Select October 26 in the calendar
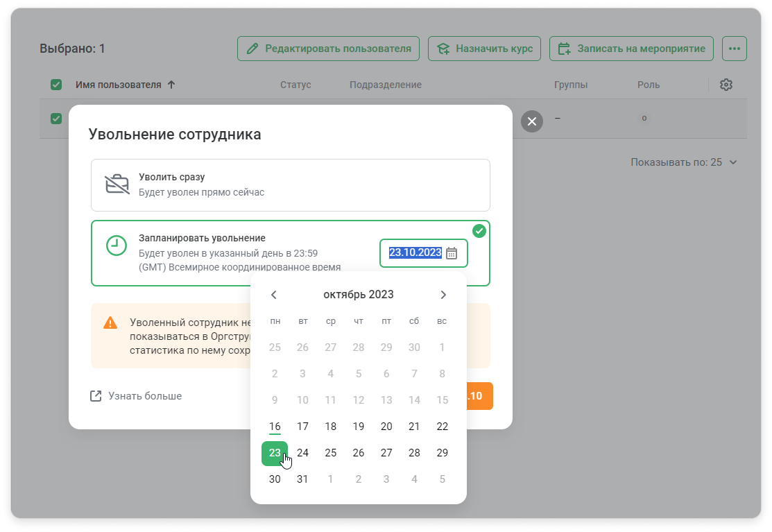 [x=359, y=453]
